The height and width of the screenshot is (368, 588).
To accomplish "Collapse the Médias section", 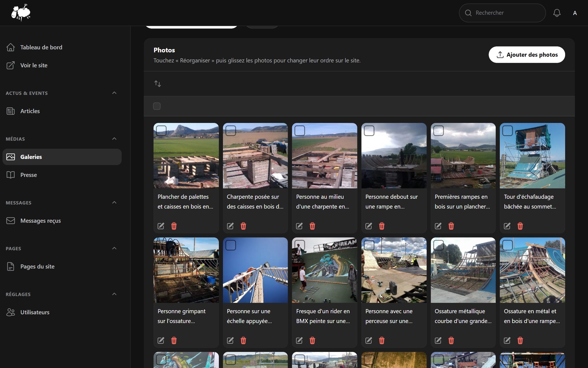I will click(114, 139).
